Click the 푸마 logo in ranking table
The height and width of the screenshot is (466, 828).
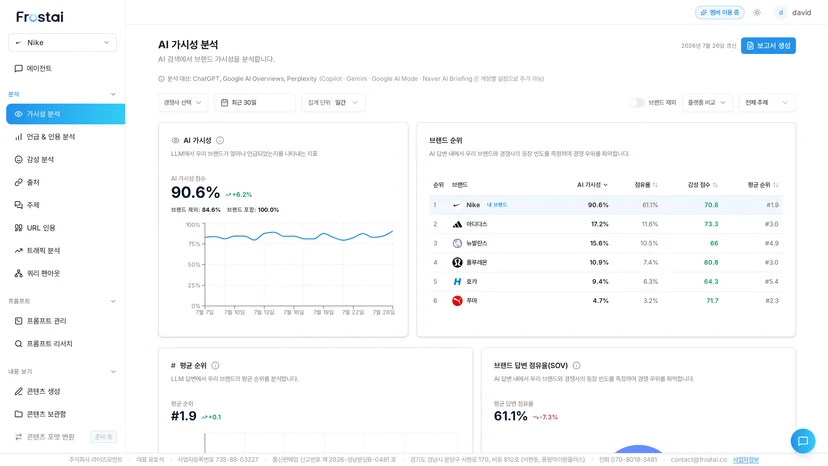(457, 301)
